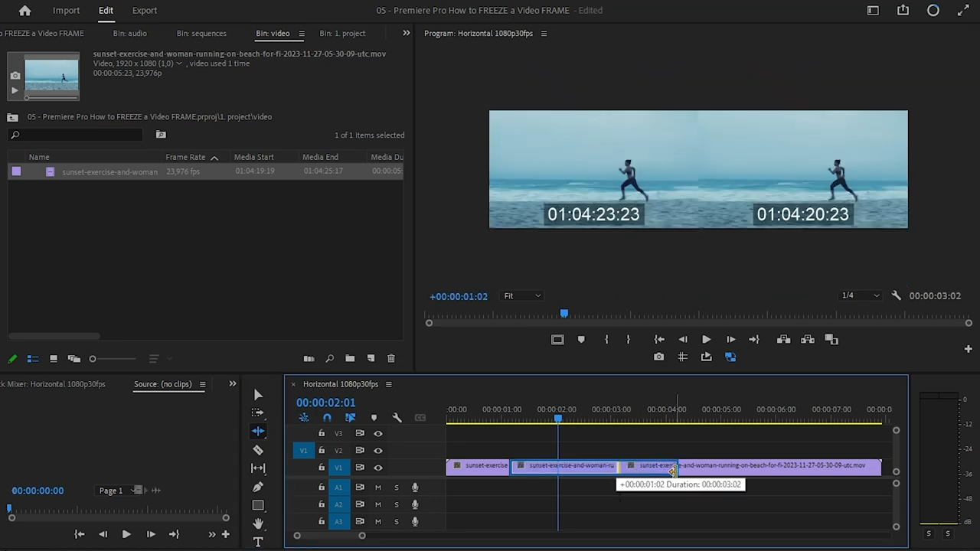Open the timeline settings wrench menu
This screenshot has height=551, width=980.
coord(397,417)
